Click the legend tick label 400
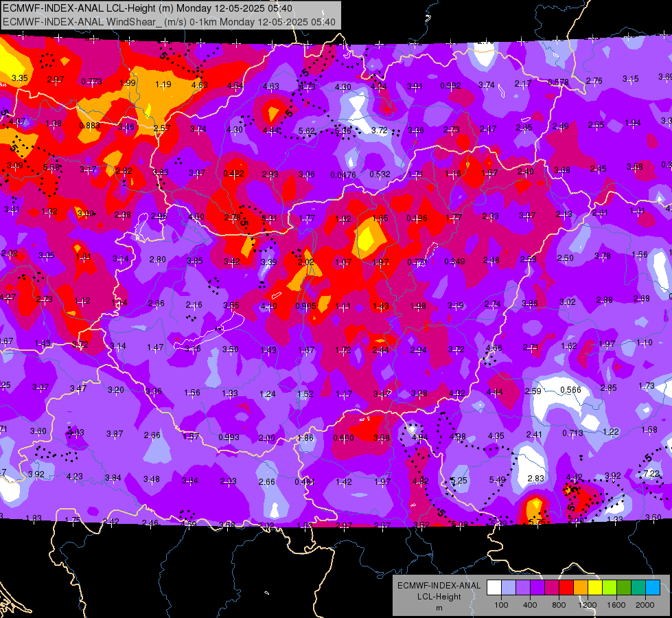 pos(530,605)
